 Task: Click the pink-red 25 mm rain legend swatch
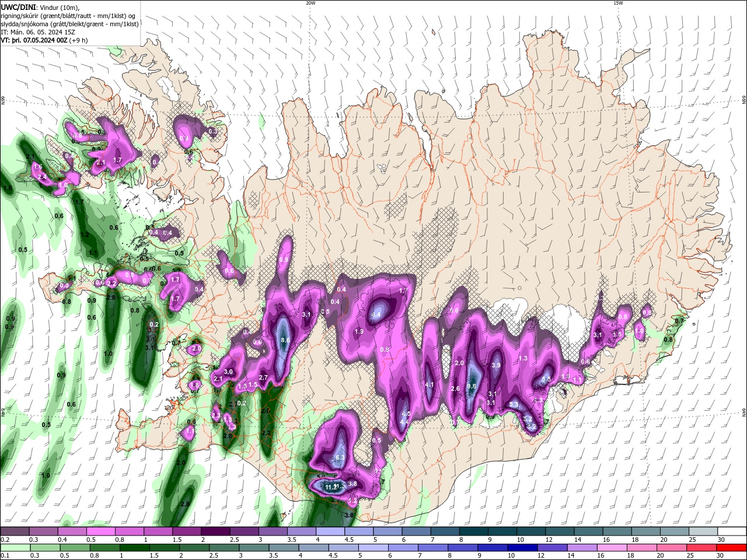click(702, 548)
